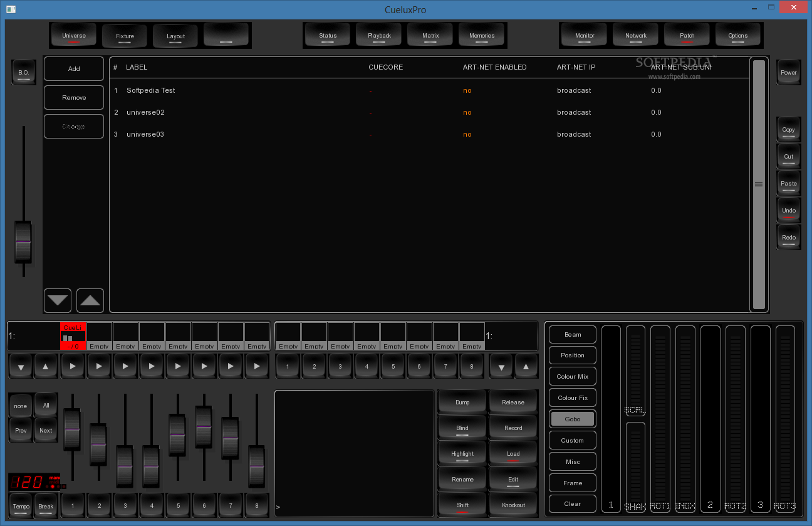Open the Matrix view
The height and width of the screenshot is (526, 812).
[x=430, y=35]
